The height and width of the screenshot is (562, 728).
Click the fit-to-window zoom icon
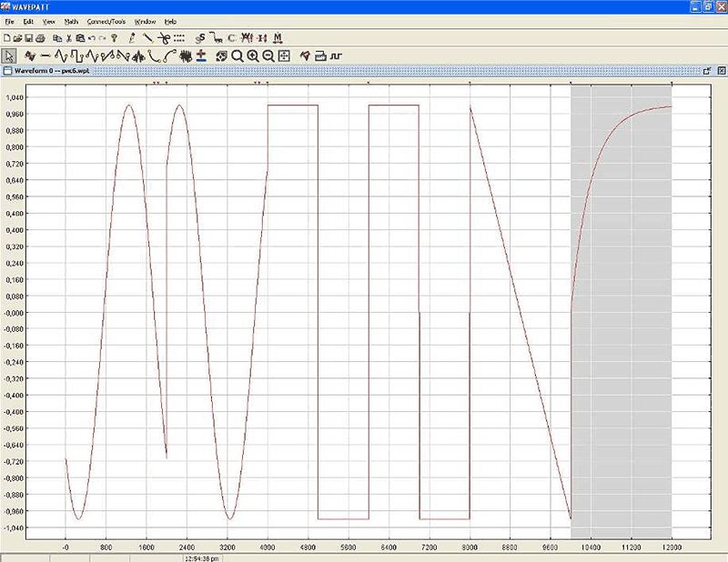[x=284, y=55]
